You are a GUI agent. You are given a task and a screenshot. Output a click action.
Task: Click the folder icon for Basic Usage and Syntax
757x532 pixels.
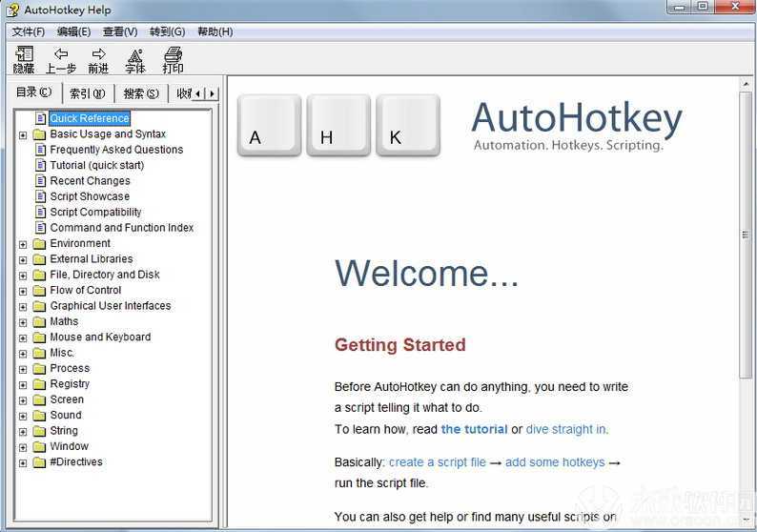(x=39, y=134)
